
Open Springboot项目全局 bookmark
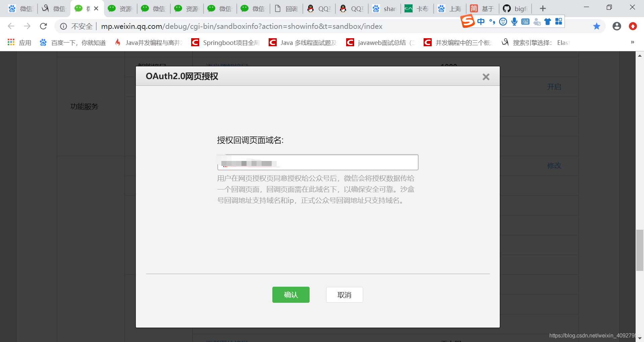pyautogui.click(x=225, y=43)
